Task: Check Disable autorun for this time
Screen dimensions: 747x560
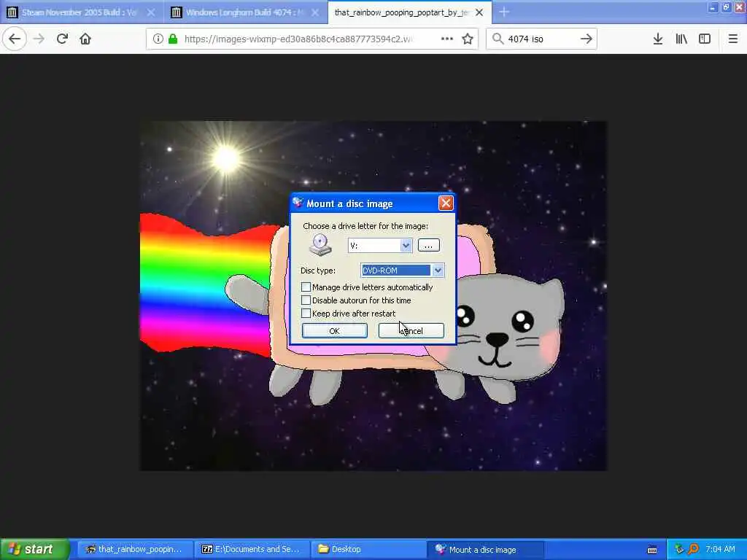Action: [x=306, y=300]
